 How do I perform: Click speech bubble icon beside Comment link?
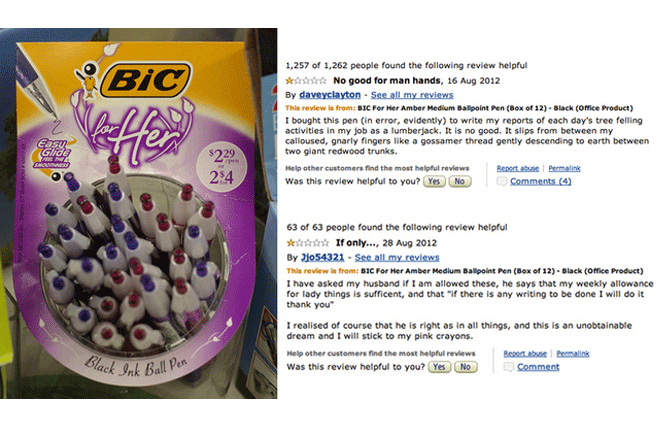[x=509, y=367]
